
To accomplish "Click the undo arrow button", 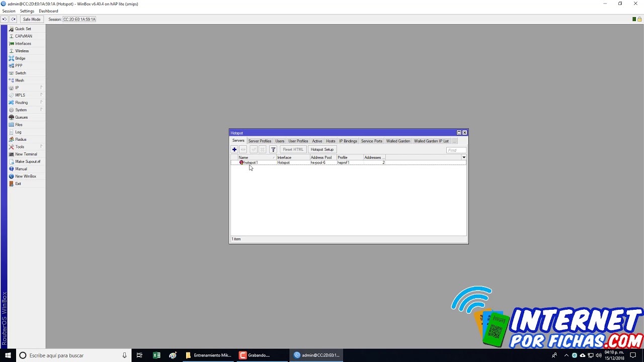I will pyautogui.click(x=5, y=19).
